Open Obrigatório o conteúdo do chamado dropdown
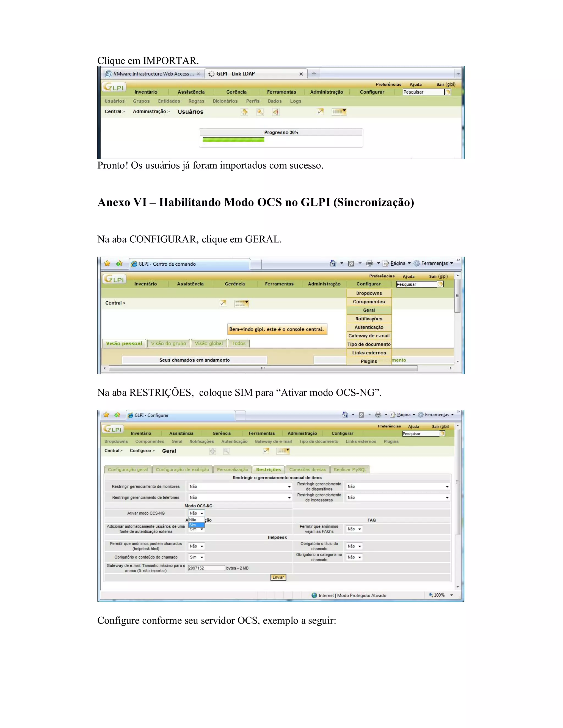 [197, 557]
